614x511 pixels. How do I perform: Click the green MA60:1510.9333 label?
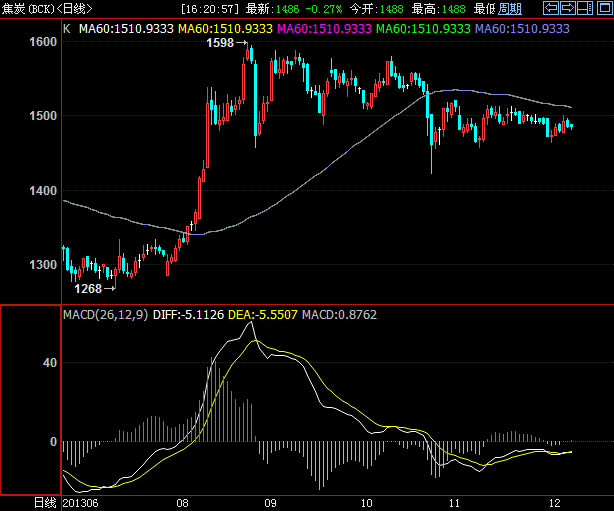(423, 29)
